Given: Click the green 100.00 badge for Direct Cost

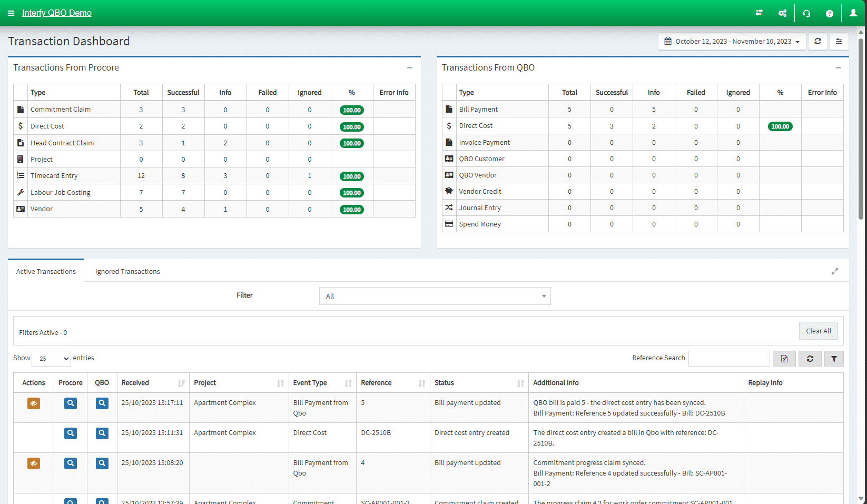Looking at the screenshot, I should [x=352, y=126].
